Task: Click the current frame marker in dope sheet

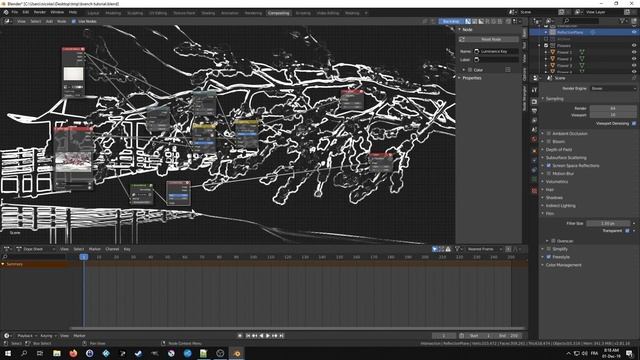Action: (x=84, y=257)
